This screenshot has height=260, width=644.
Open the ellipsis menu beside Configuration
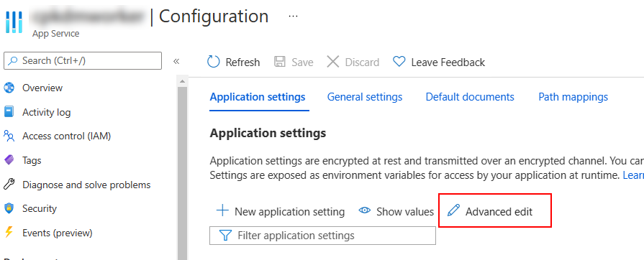point(293,16)
